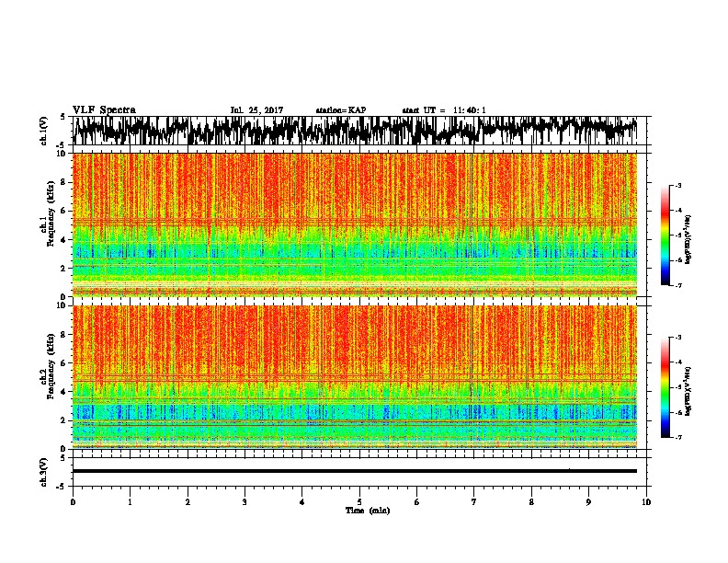Screen dimensions: 728x563
Task: Click the time axis tick label "6"
Action: point(417,502)
